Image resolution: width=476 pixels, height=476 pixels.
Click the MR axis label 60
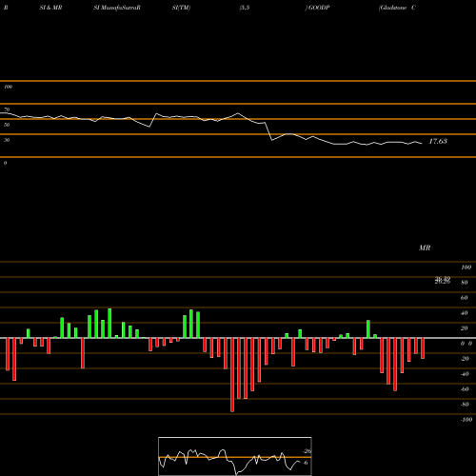click(465, 298)
